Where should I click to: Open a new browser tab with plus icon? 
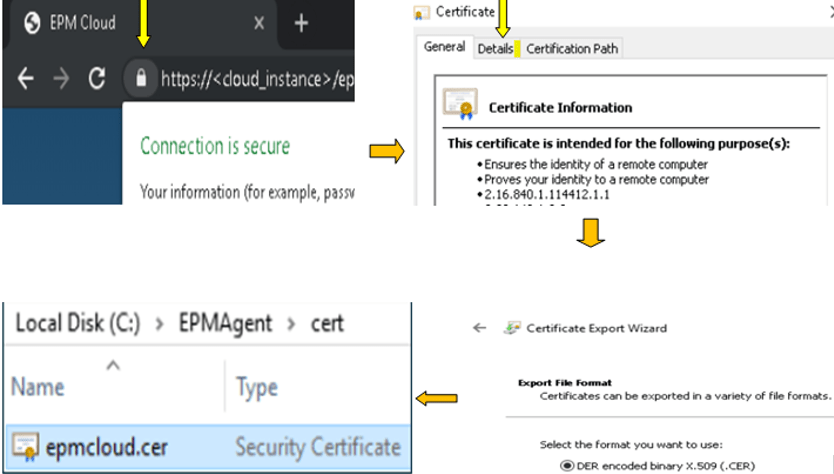301,23
